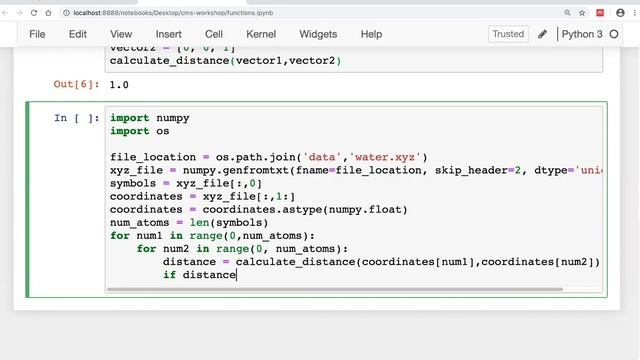Image resolution: width=640 pixels, height=360 pixels.
Task: Bookmark this page with the star icon
Action: point(582,13)
